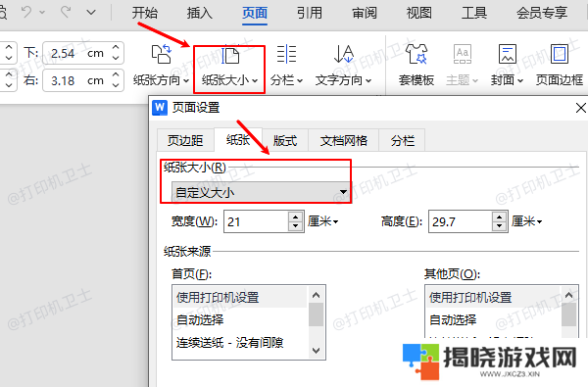Decrease bottom margin with down stepper
588x387 pixels.
tap(116, 58)
